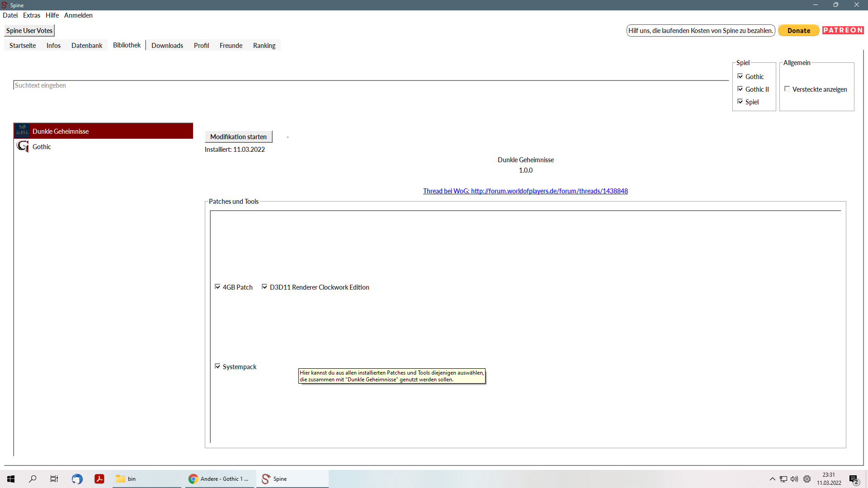Open the Extras menu
Screen dimensions: 868x488
[32, 15]
